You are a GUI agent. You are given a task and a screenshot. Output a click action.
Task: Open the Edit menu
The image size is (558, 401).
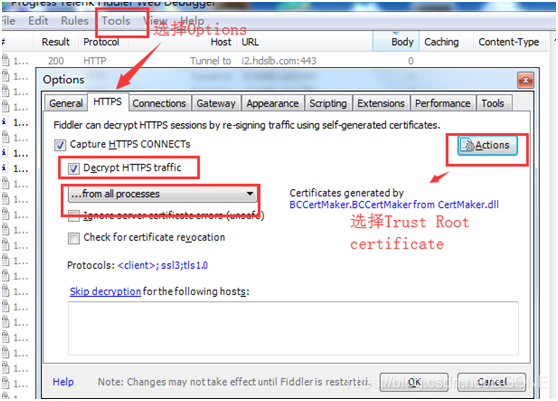(38, 21)
